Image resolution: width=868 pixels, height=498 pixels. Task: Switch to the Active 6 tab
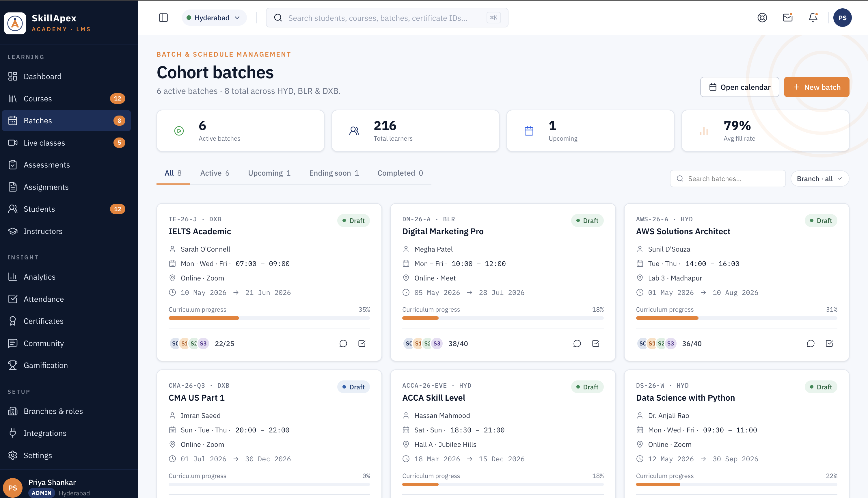coord(215,173)
